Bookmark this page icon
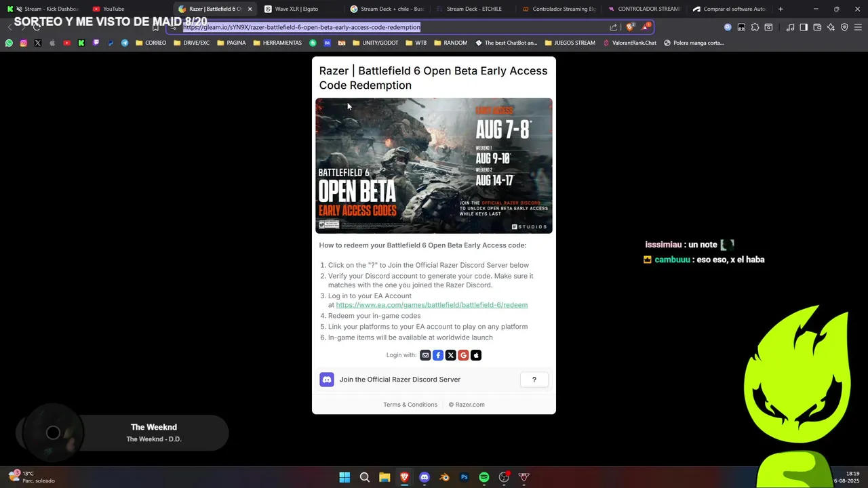Viewport: 868px width, 488px height. pos(155,27)
